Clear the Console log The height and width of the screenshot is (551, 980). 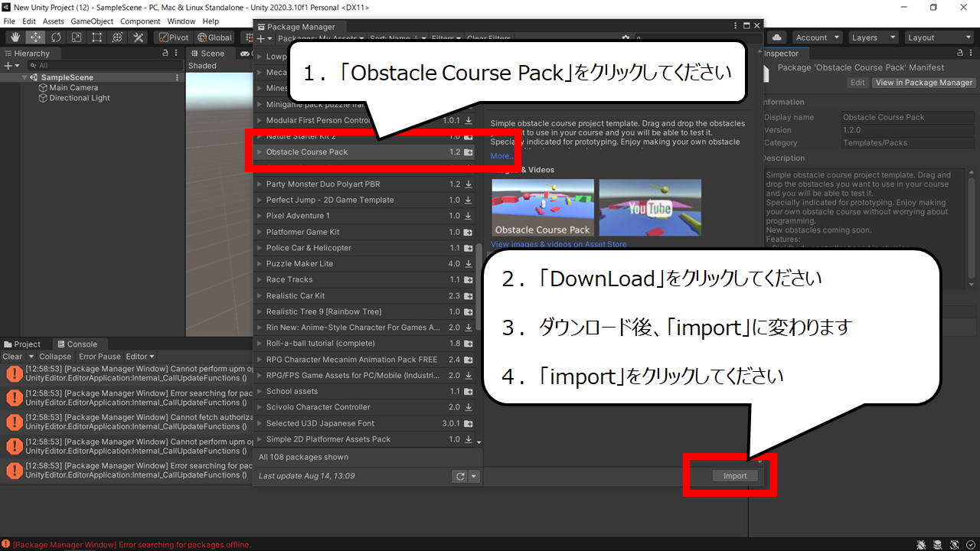click(12, 357)
